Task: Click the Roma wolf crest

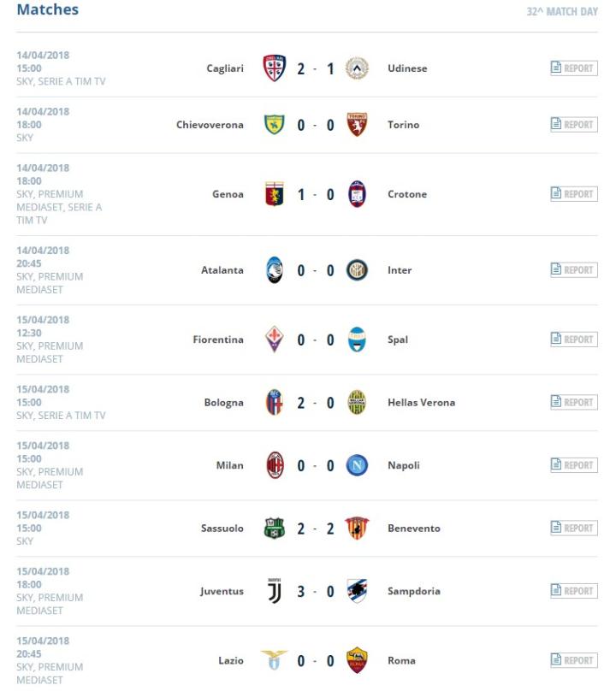Action: pos(357,660)
